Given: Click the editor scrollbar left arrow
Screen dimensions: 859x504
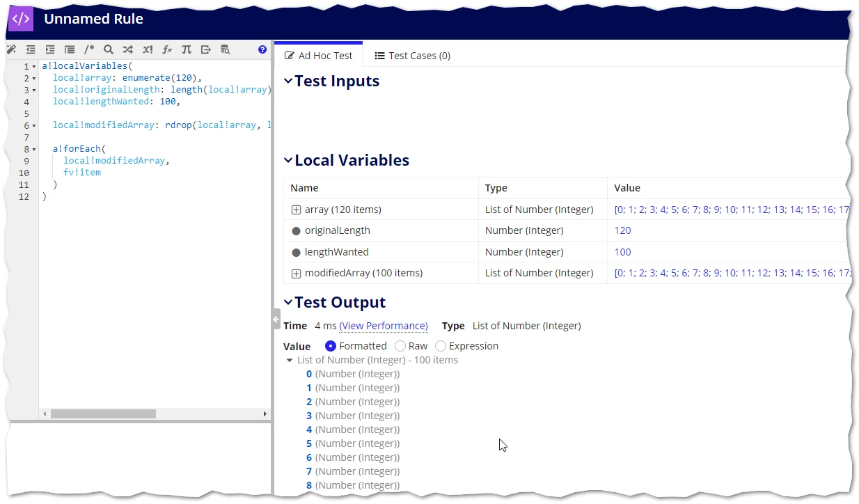Looking at the screenshot, I should 45,414.
